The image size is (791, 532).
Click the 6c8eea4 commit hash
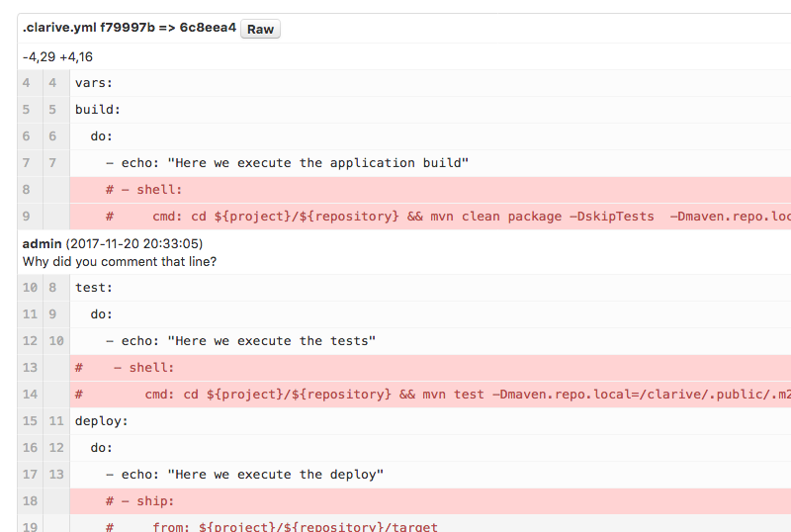point(208,29)
